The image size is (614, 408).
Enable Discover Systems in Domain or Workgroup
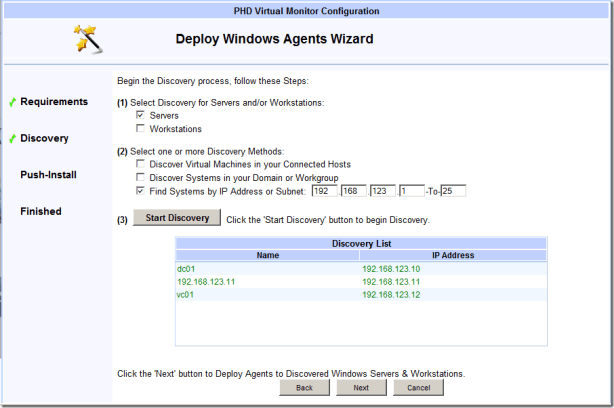(140, 177)
